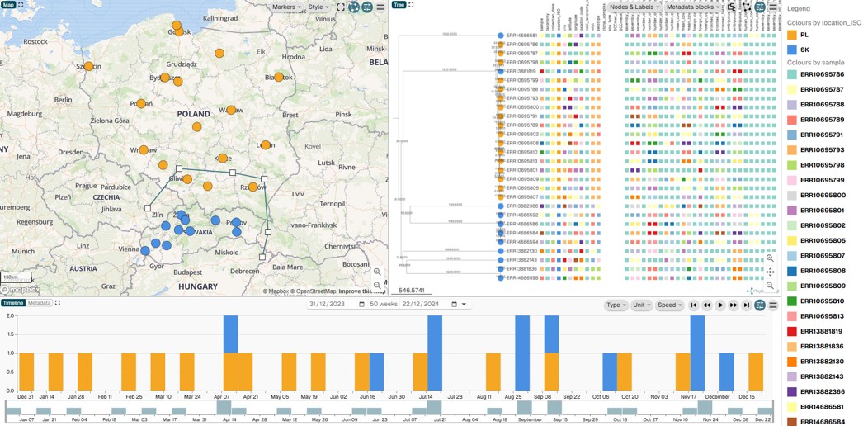This screenshot has height=426, width=868.
Task: Expand the timeline Speed dropdown
Action: click(x=669, y=305)
